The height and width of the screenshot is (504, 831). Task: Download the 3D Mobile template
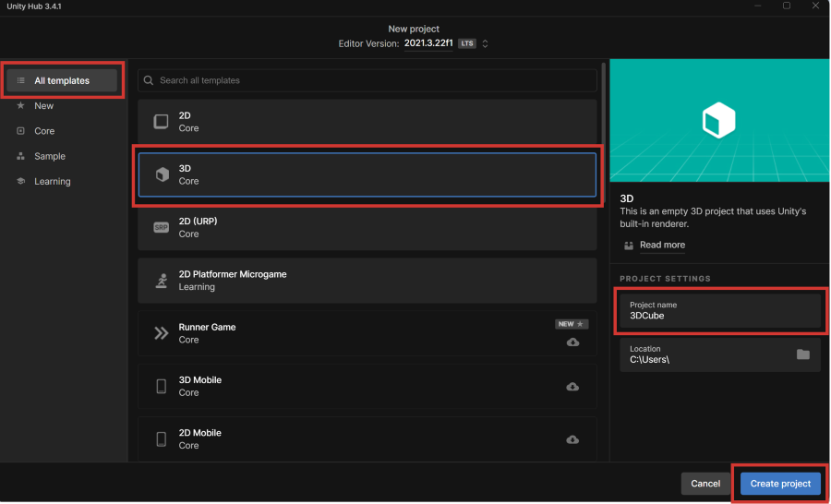coord(572,387)
